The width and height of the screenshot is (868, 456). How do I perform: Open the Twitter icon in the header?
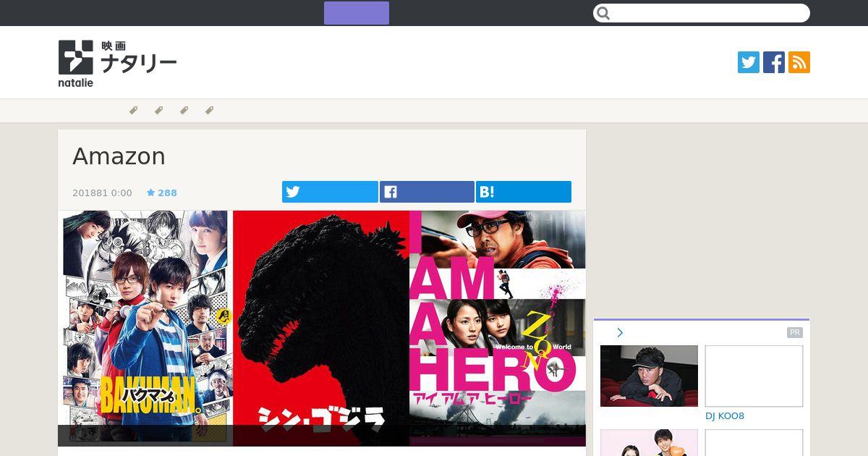pyautogui.click(x=749, y=62)
